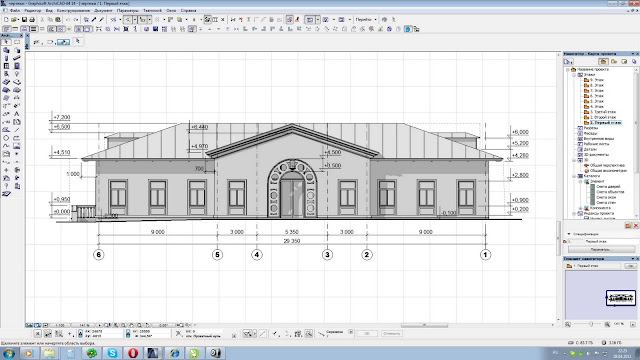Click the Save icon in the toolbar

(x=24, y=20)
